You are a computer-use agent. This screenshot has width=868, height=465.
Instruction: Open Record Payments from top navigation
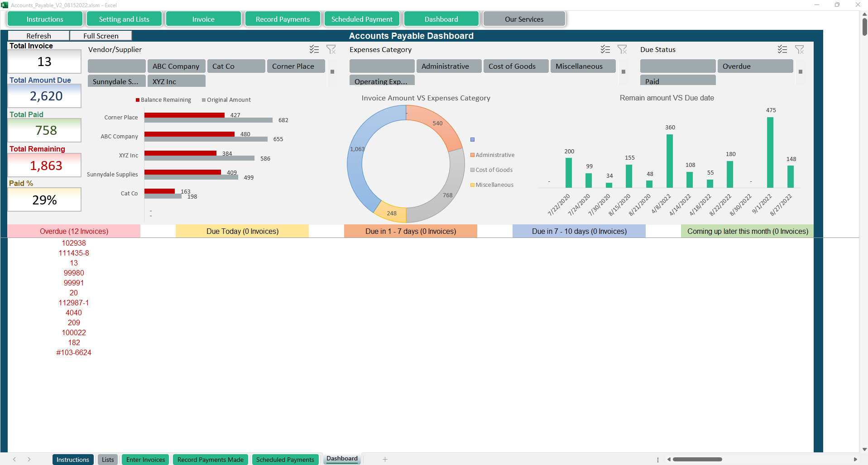pos(283,19)
